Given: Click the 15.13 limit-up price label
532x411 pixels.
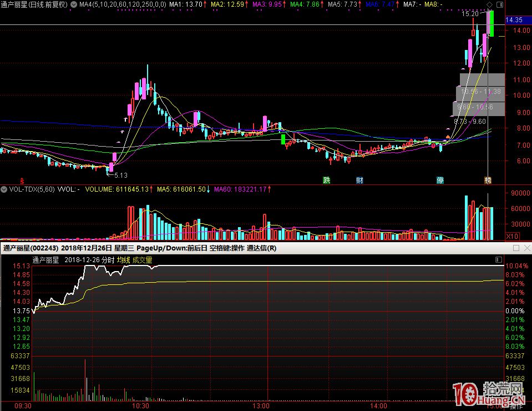Looking at the screenshot, I should [x=22, y=266].
